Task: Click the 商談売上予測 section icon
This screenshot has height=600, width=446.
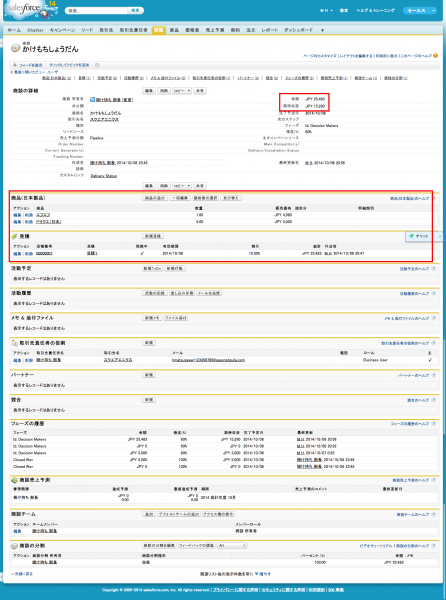Action: coord(15,480)
